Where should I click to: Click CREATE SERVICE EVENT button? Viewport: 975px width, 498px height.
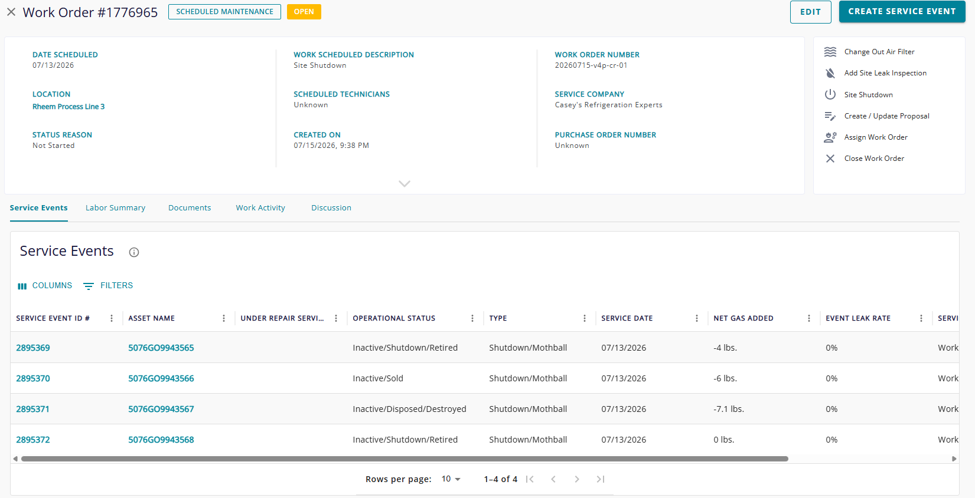pyautogui.click(x=902, y=11)
